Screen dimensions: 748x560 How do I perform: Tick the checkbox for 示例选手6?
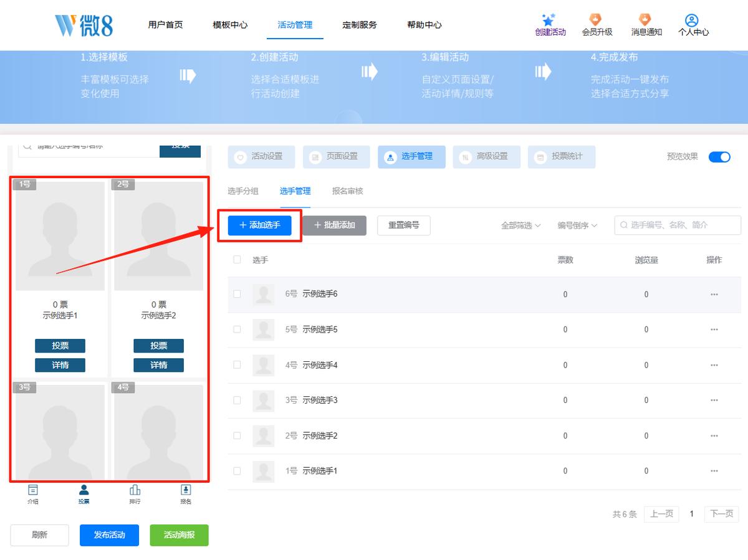coord(237,294)
